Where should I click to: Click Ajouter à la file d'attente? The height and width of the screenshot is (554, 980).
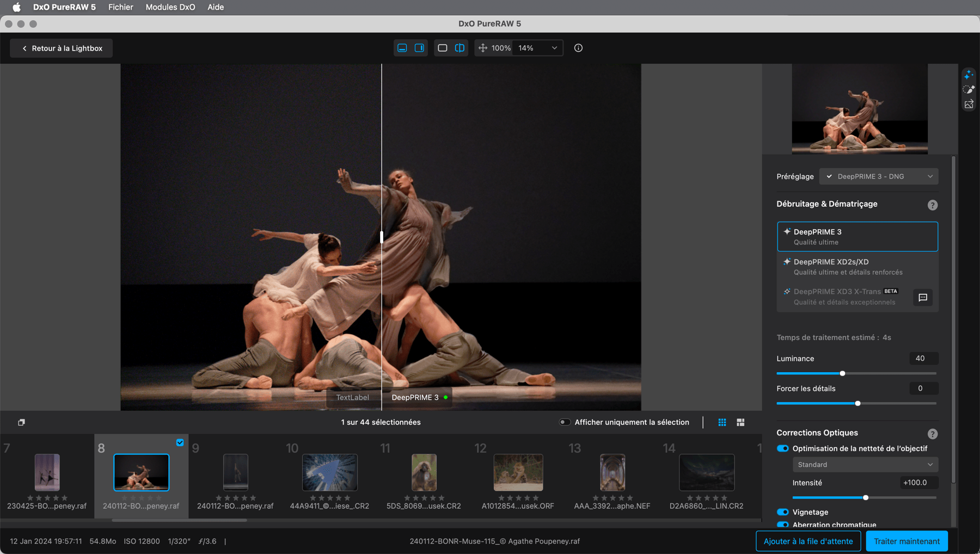pos(808,541)
